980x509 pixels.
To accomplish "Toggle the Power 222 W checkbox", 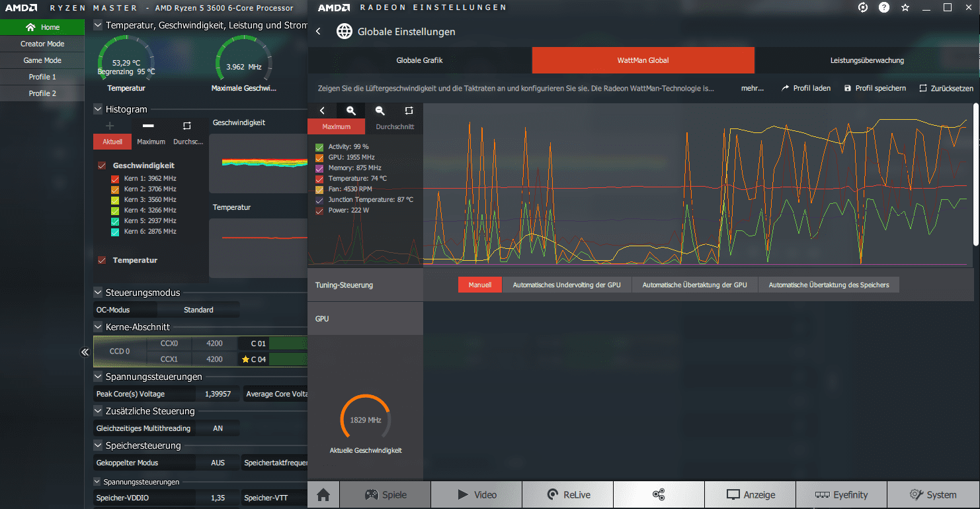I will (x=319, y=210).
